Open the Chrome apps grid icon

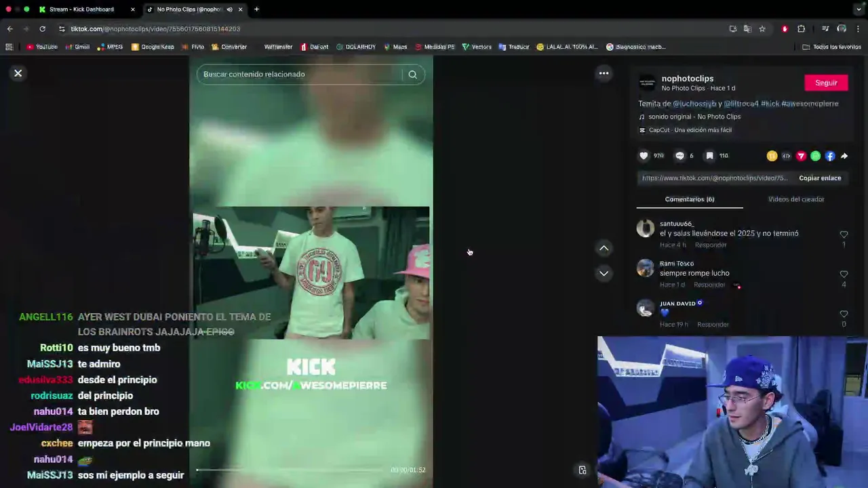pos(9,47)
